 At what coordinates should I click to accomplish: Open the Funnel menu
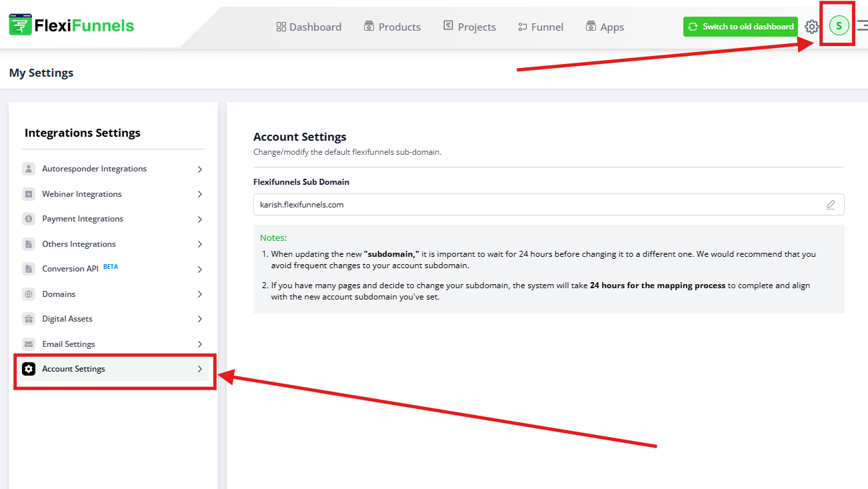[540, 27]
